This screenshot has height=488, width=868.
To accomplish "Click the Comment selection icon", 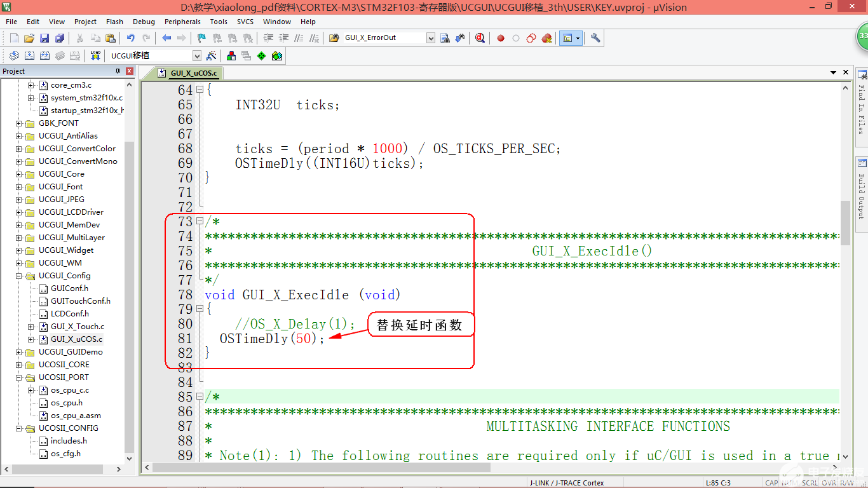I will click(x=299, y=38).
